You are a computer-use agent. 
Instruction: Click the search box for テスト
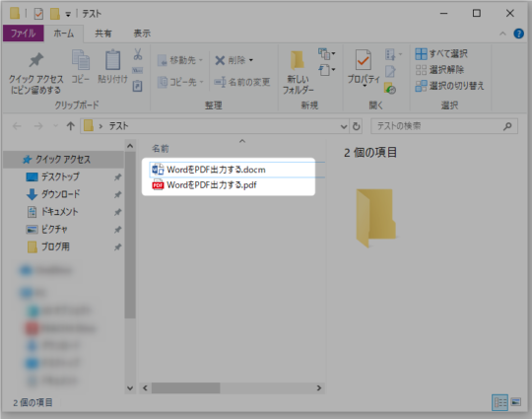click(x=444, y=126)
